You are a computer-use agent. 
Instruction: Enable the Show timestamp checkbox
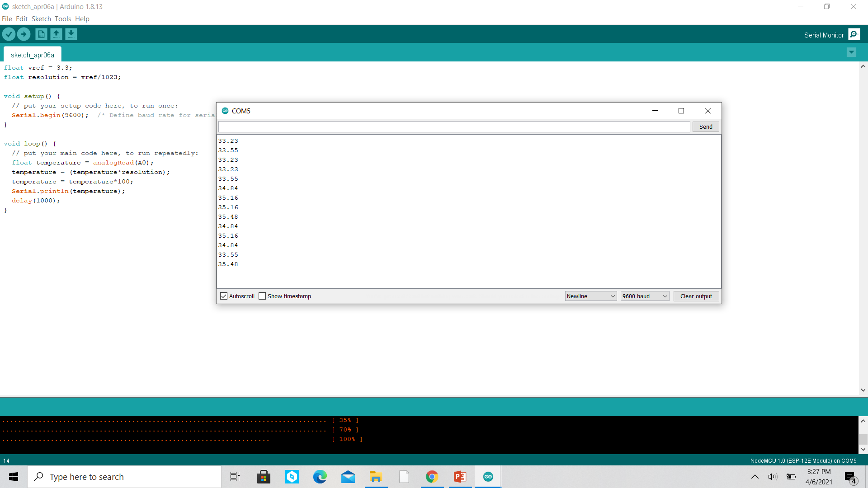262,296
